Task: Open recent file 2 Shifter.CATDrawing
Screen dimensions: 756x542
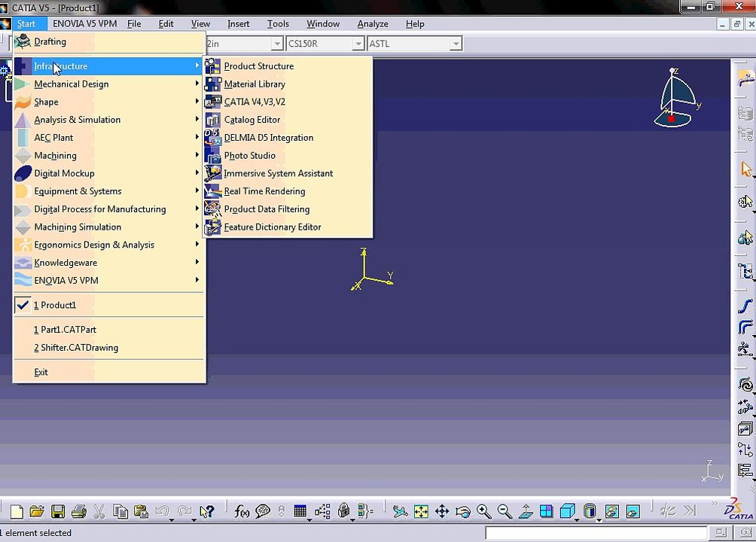Action: click(x=109, y=347)
